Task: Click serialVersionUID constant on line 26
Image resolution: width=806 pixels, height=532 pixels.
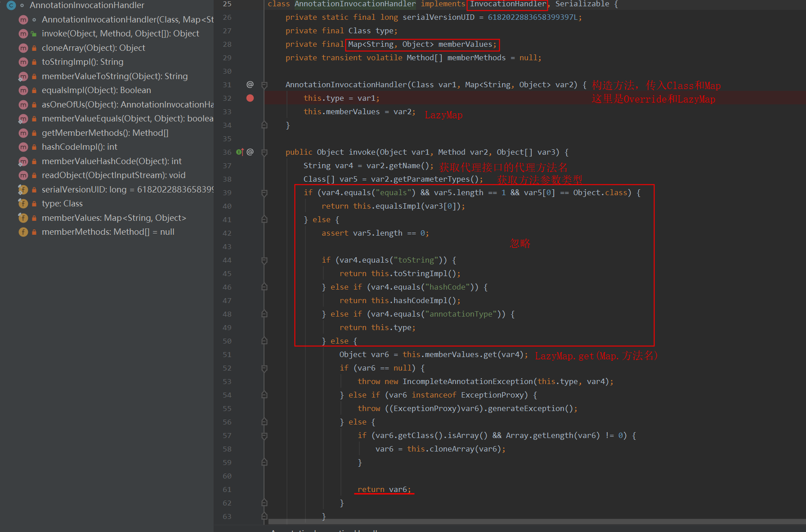Action: click(439, 17)
